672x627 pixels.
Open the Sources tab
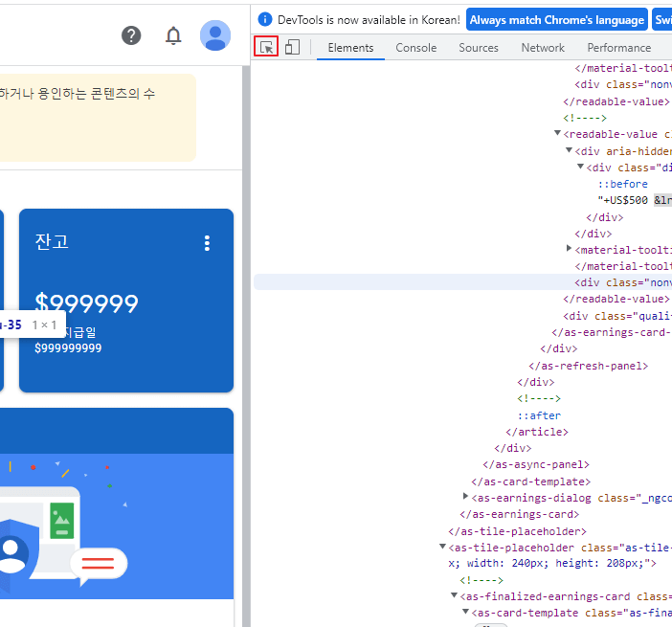(479, 48)
